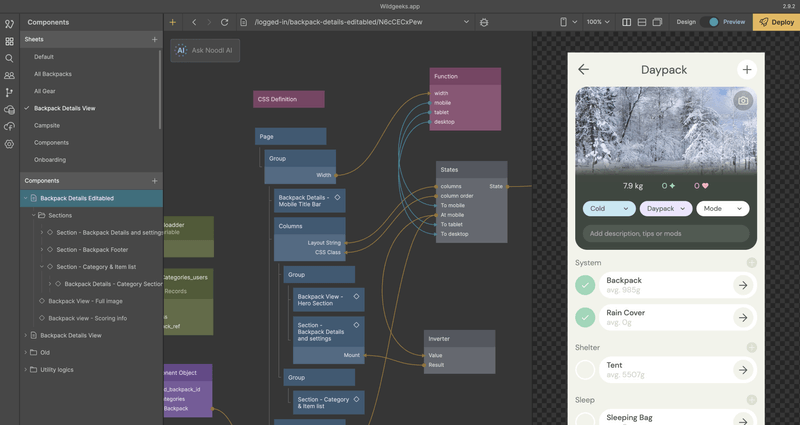Open Tent item arrow in preview
800x425 pixels.
743,370
